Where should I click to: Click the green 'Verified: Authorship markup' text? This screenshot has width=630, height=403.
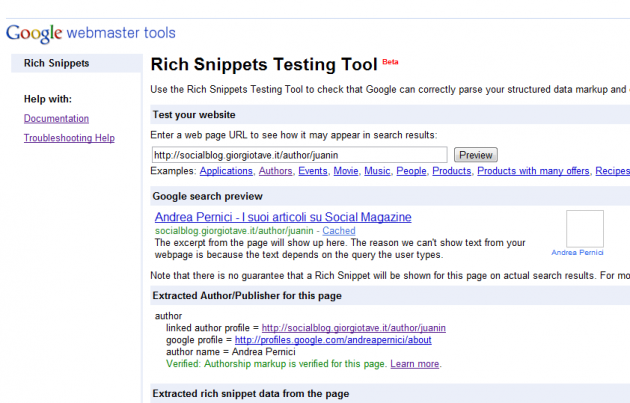pos(275,364)
